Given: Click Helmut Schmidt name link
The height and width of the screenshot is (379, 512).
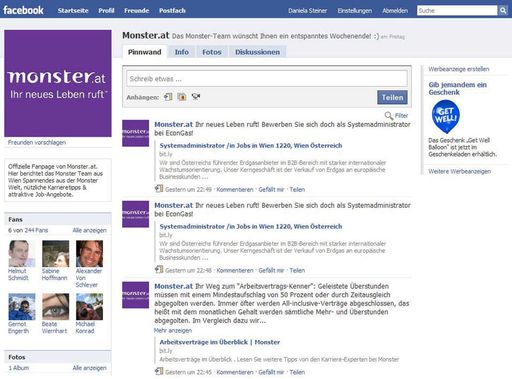Looking at the screenshot, I should pyautogui.click(x=18, y=274).
